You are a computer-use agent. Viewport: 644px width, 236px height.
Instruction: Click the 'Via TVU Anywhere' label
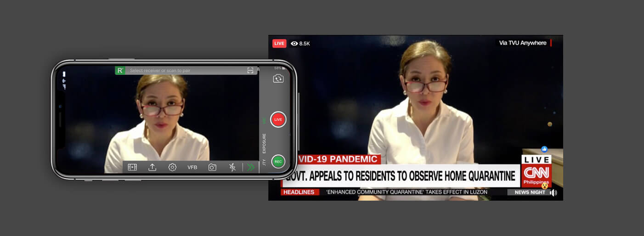(523, 43)
